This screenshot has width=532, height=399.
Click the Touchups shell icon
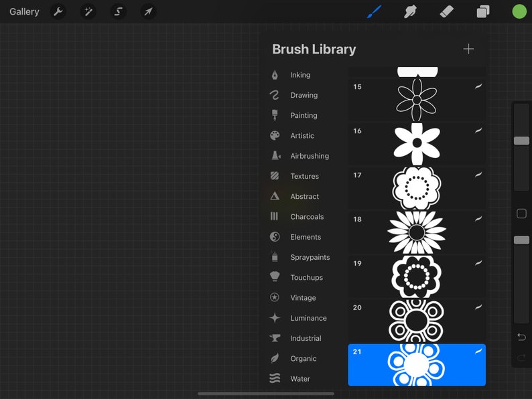click(275, 276)
